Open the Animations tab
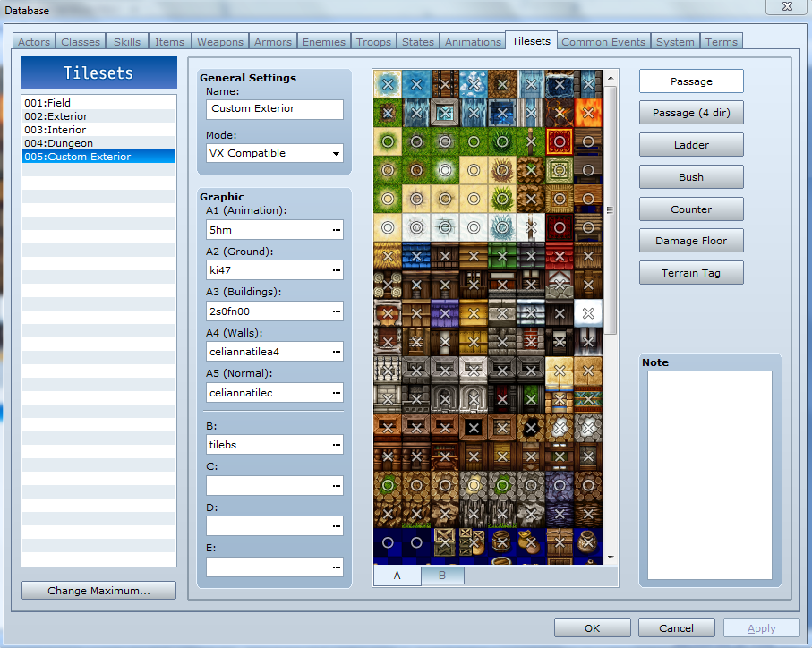 pyautogui.click(x=473, y=42)
